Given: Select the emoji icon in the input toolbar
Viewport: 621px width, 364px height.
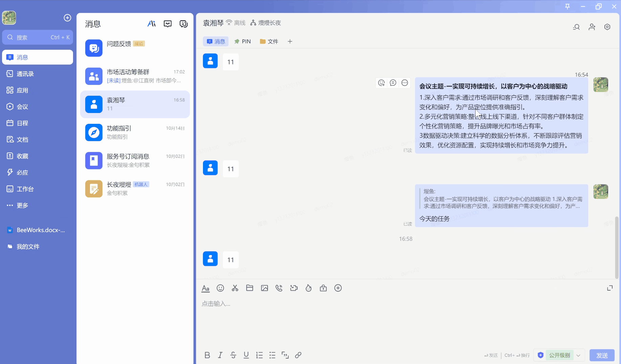Looking at the screenshot, I should click(x=221, y=288).
